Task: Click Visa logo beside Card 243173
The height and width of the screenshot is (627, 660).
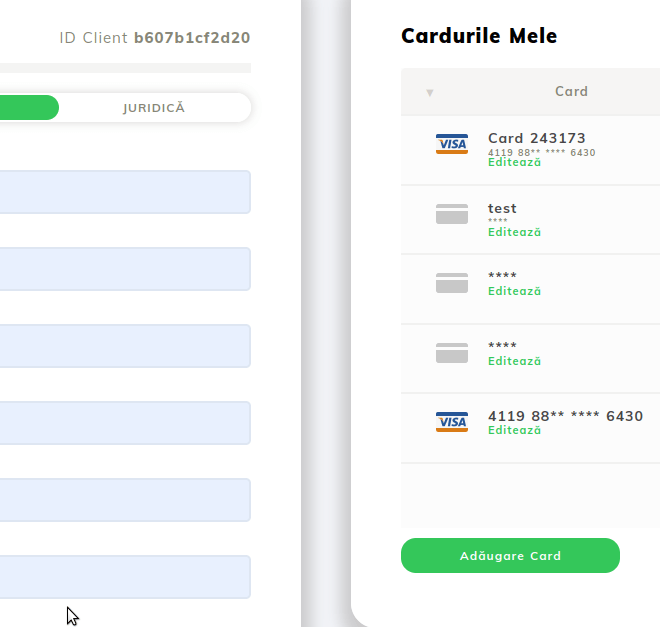Action: click(x=452, y=144)
